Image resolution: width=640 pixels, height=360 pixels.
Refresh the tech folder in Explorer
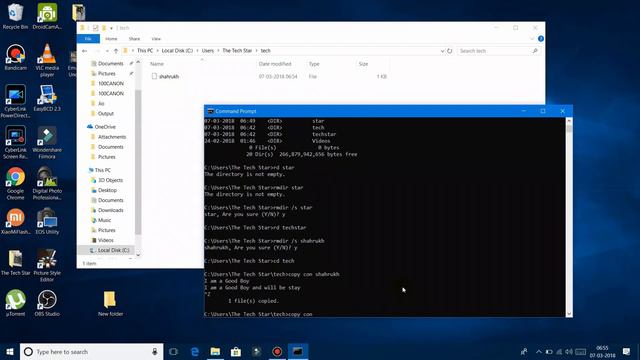449,51
